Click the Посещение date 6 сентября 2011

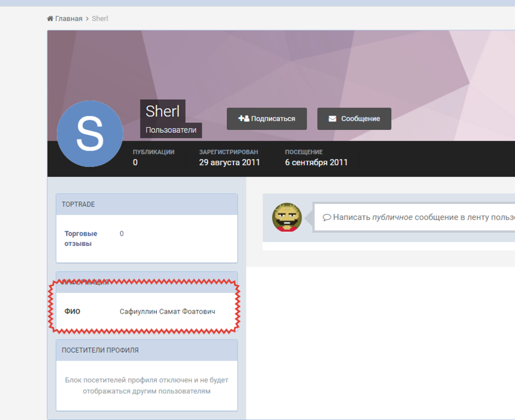coord(316,162)
